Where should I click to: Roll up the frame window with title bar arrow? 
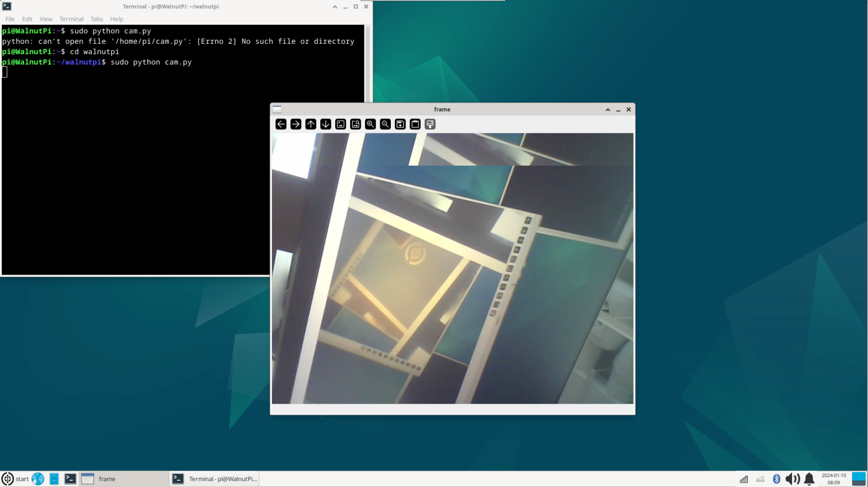coord(608,110)
